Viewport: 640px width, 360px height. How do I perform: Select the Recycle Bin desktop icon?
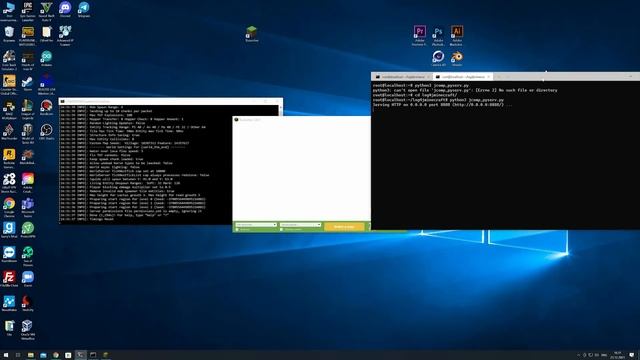9,34
